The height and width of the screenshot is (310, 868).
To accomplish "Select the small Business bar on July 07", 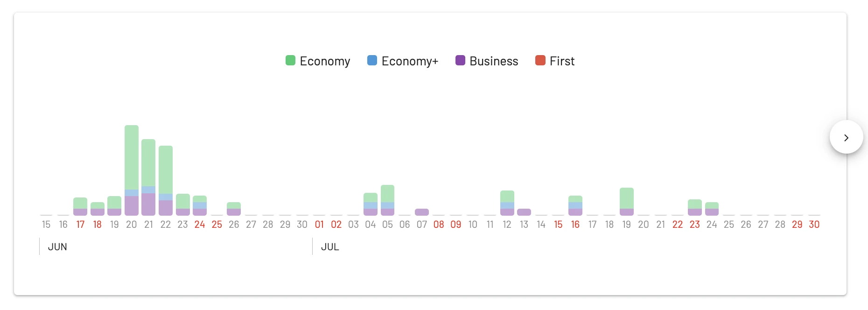I will pos(422,212).
